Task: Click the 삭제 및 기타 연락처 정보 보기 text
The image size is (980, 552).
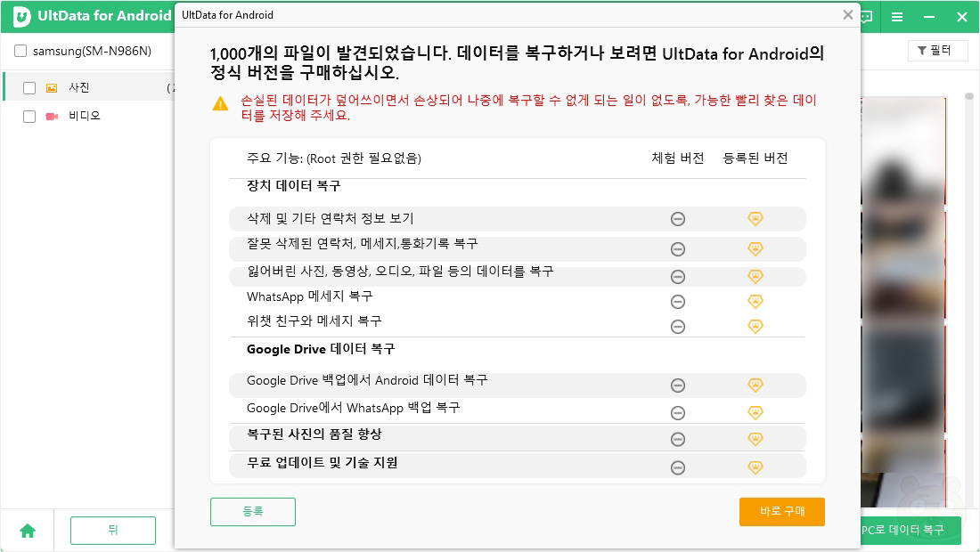Action: tap(330, 218)
